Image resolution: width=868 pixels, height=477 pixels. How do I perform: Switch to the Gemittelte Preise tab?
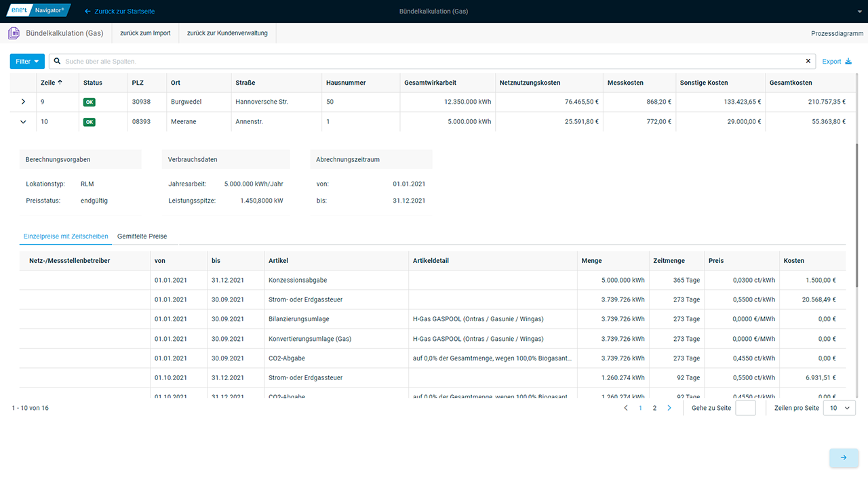142,236
